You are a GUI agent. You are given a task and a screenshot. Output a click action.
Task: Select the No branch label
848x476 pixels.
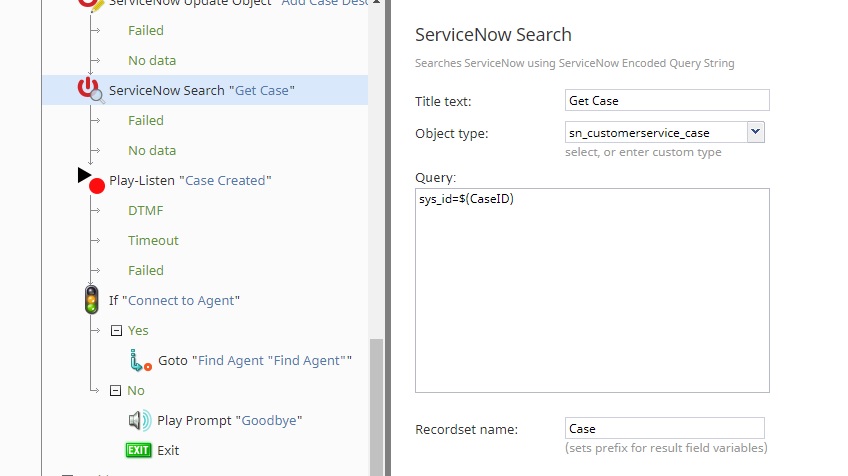tap(136, 391)
